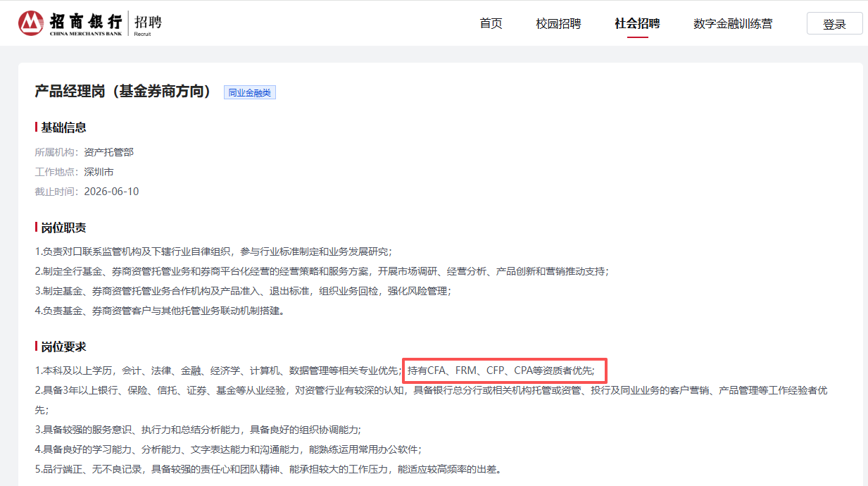Click the job title 产品经理岗（基金券商方向）
Screen dimensions: 868x486
pos(123,92)
